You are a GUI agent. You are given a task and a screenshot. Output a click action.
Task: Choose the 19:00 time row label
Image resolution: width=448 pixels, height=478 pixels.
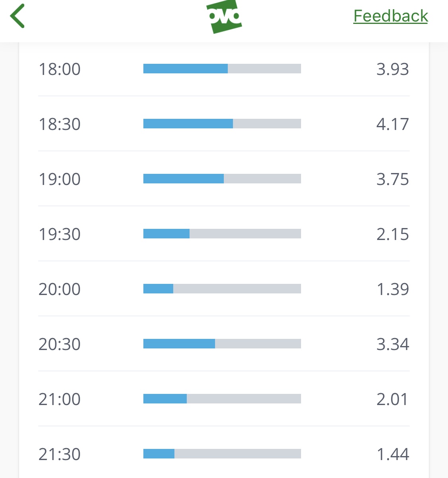coord(59,179)
